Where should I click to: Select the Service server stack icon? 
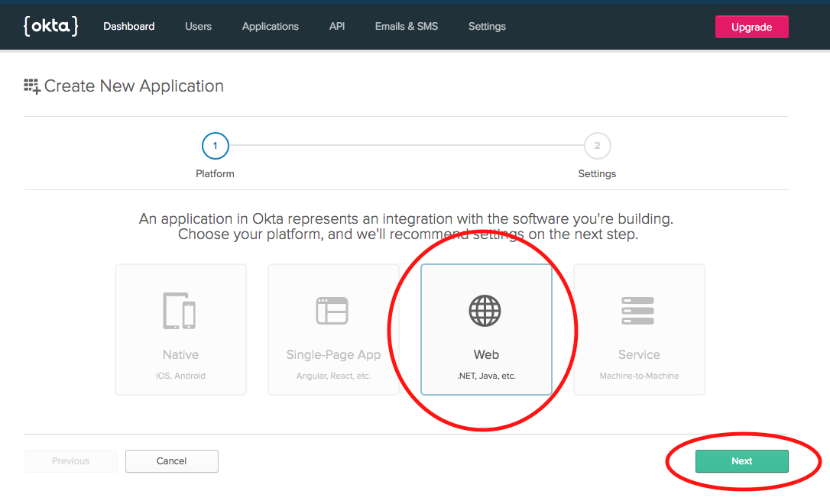click(638, 310)
